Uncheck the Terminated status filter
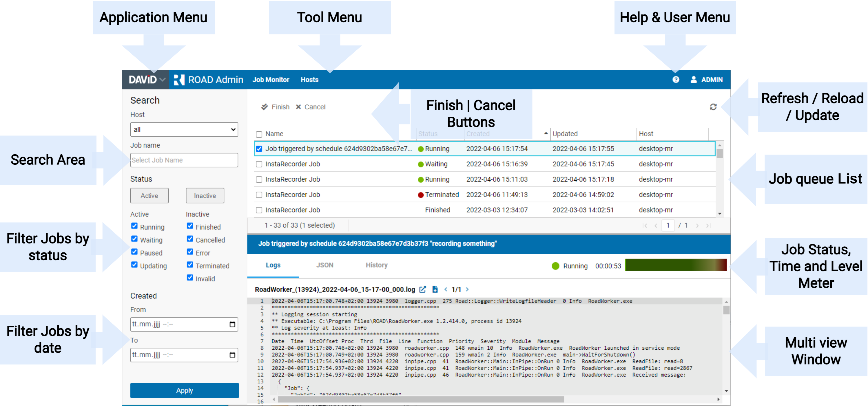The width and height of the screenshot is (868, 407). (x=190, y=265)
